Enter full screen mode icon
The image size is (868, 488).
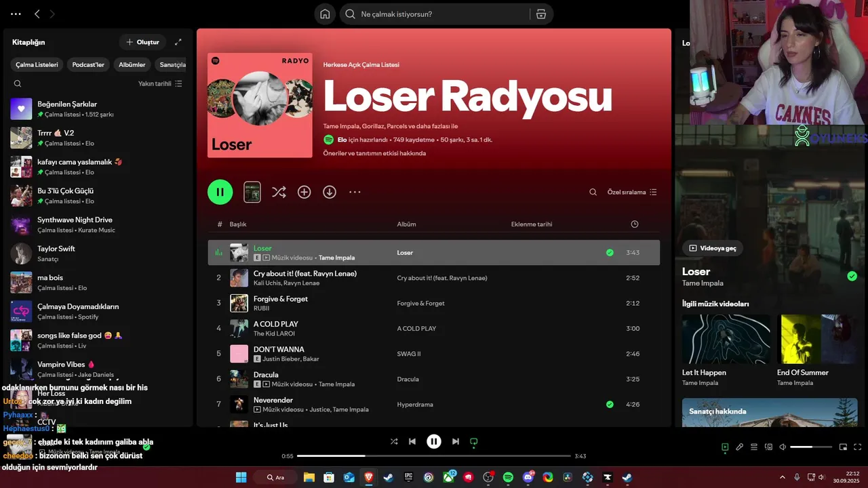857,447
